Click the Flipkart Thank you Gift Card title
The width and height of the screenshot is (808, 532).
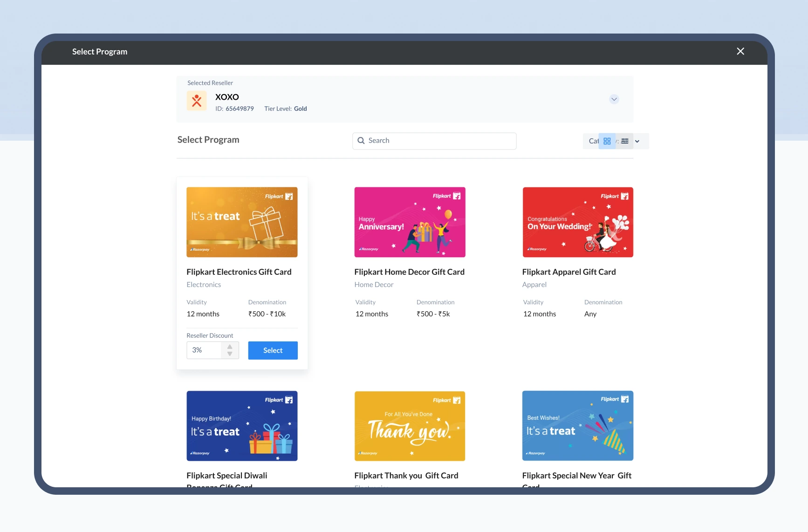(x=406, y=476)
